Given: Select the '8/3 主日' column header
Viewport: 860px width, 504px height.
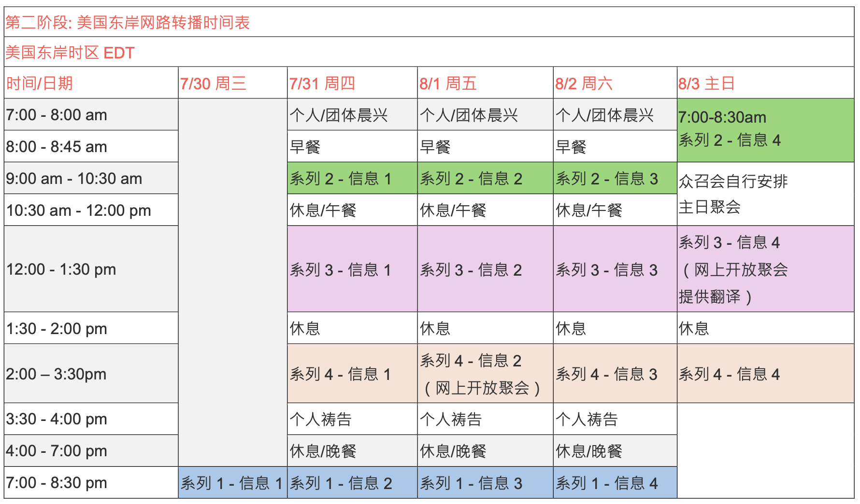Looking at the screenshot, I should [x=765, y=83].
